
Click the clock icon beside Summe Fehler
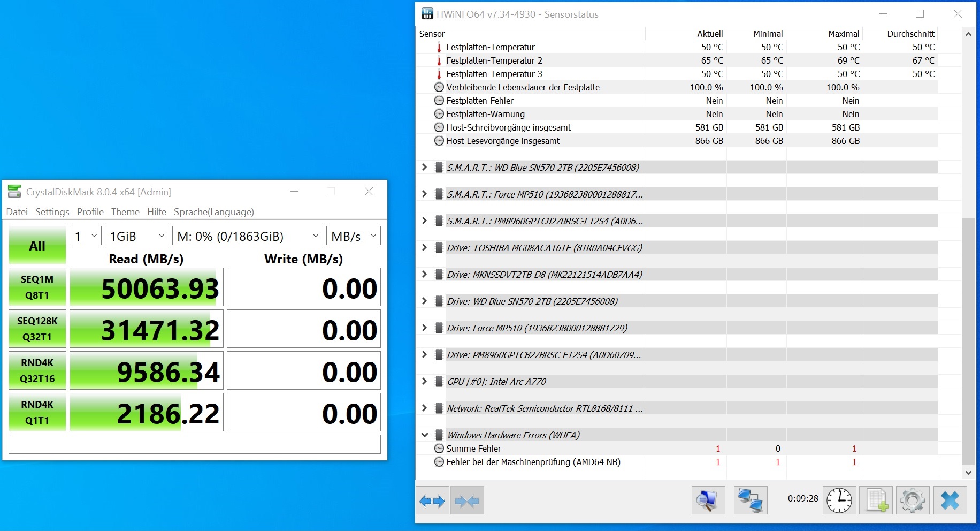click(439, 449)
